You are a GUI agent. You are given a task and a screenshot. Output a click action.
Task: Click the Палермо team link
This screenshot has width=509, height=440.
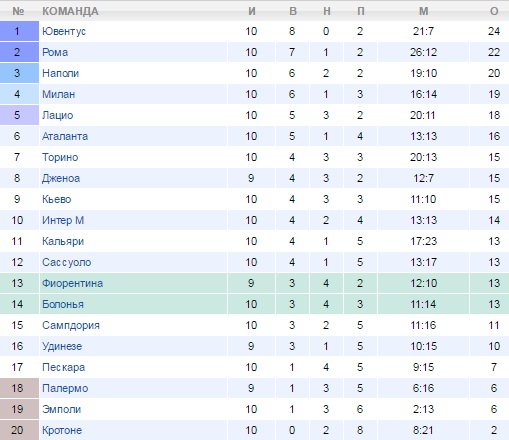pyautogui.click(x=65, y=388)
